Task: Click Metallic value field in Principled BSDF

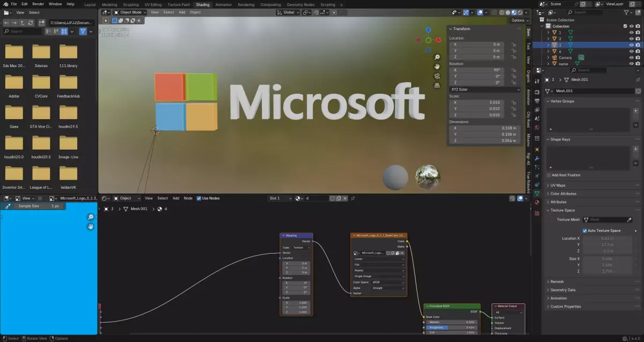Action: [451, 322]
